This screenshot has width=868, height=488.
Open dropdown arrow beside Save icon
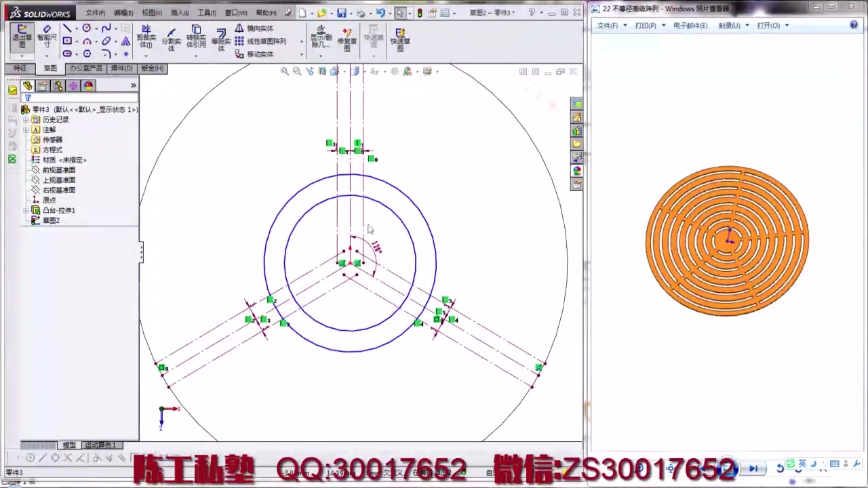coord(351,14)
